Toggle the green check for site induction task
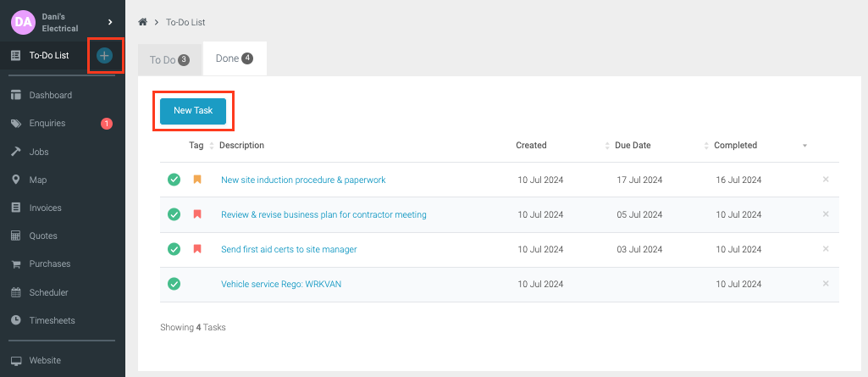The width and height of the screenshot is (868, 377). [174, 180]
